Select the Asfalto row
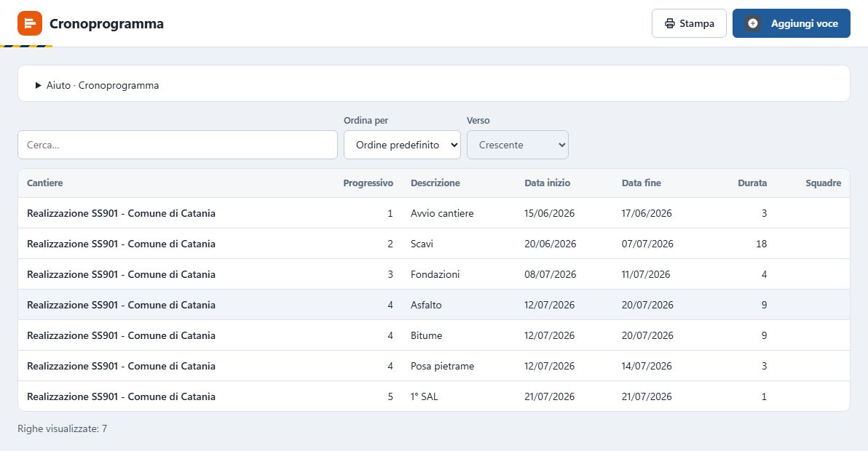The width and height of the screenshot is (868, 451). 434,305
